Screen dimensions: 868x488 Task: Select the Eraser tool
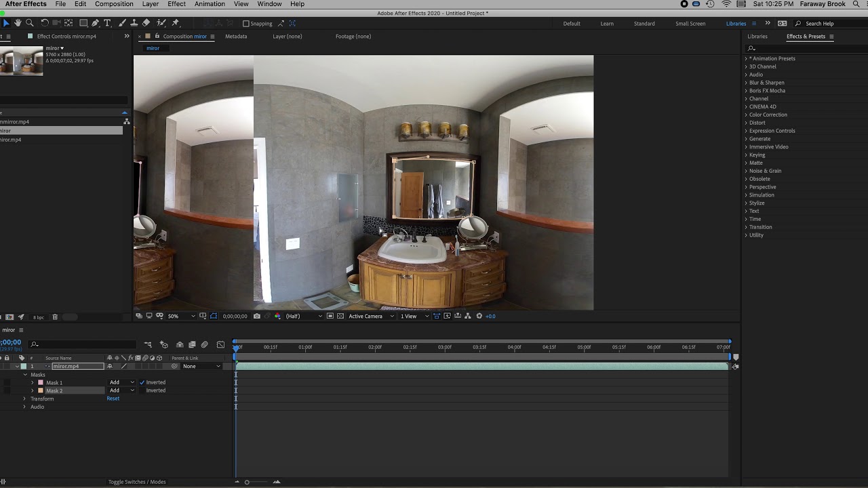coord(146,23)
